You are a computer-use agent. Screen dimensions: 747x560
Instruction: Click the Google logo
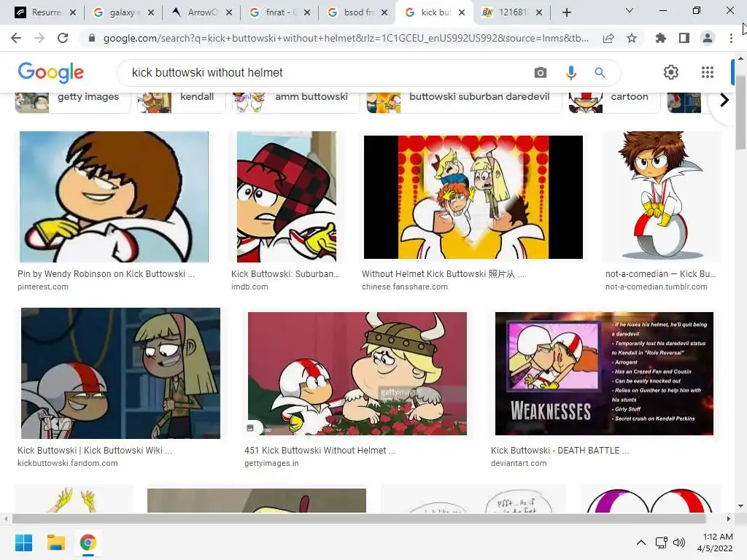pos(51,72)
